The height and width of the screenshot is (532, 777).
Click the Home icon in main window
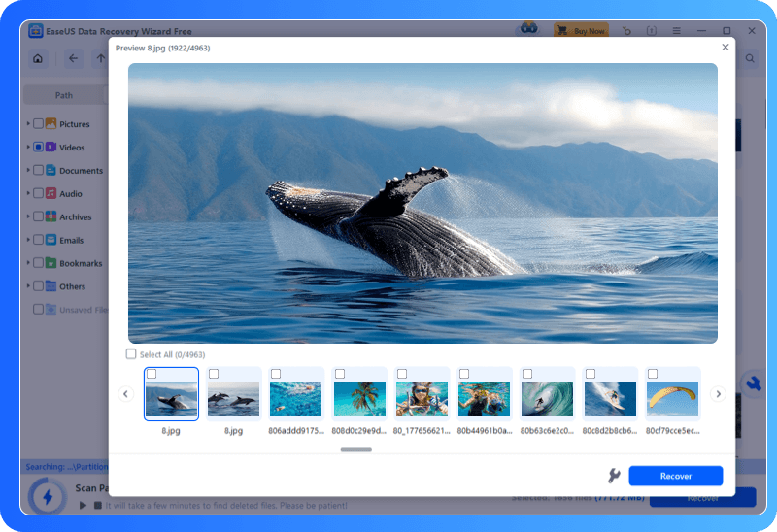point(38,58)
